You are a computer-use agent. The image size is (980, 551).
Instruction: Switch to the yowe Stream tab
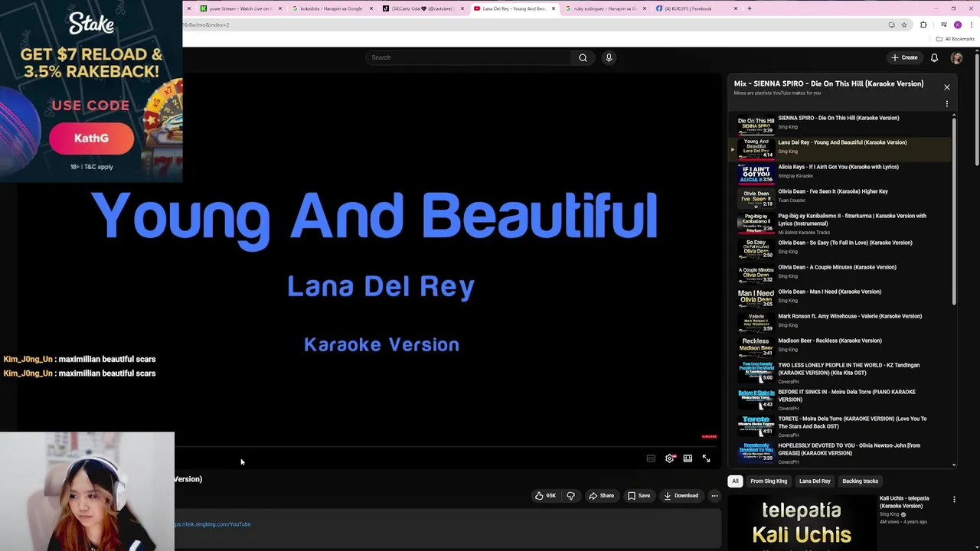240,8
